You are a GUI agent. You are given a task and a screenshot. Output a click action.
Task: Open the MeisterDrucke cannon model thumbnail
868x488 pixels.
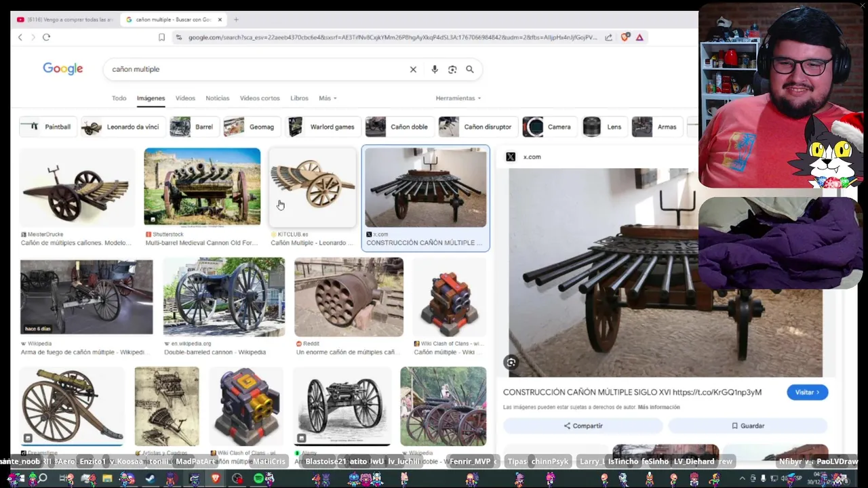pos(77,187)
